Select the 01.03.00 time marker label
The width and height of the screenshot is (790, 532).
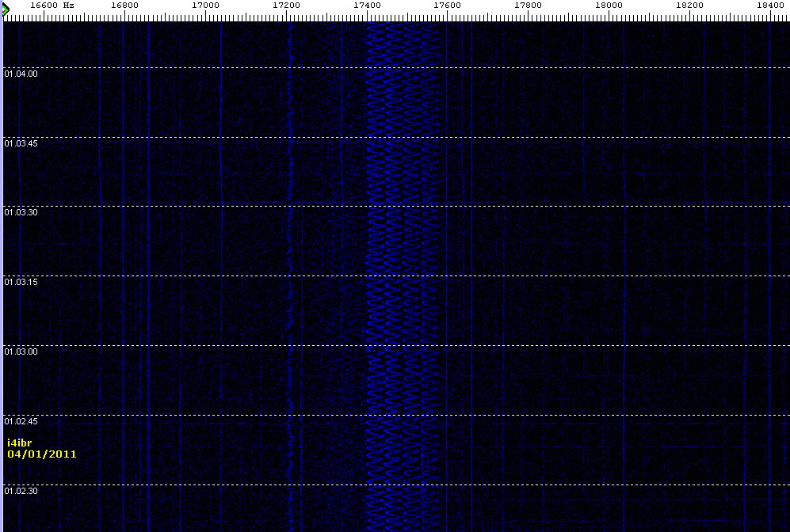[21, 351]
